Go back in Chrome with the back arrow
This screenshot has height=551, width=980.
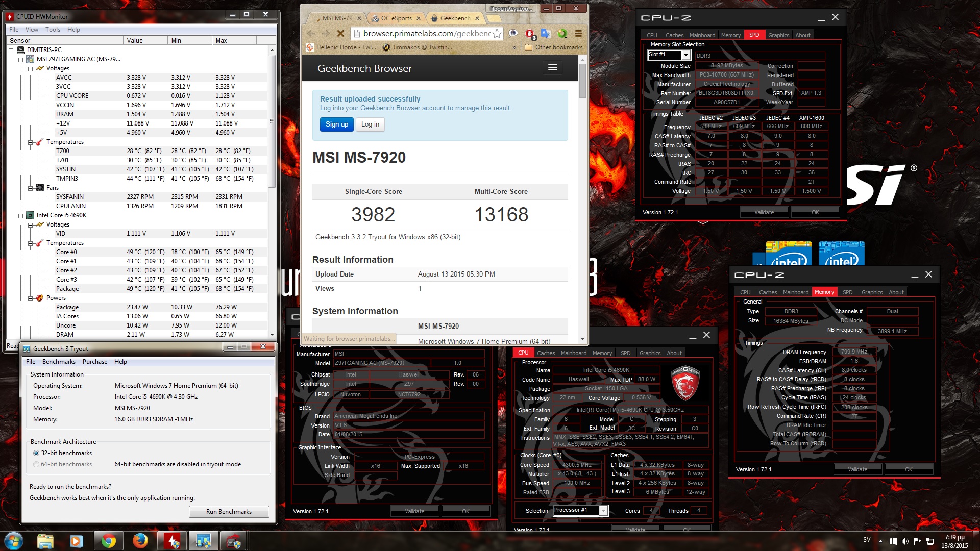point(311,33)
